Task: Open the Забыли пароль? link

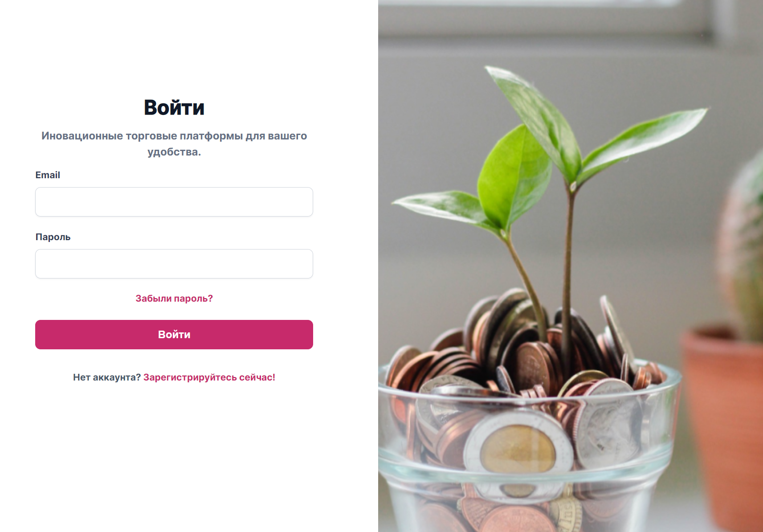Action: pos(174,299)
